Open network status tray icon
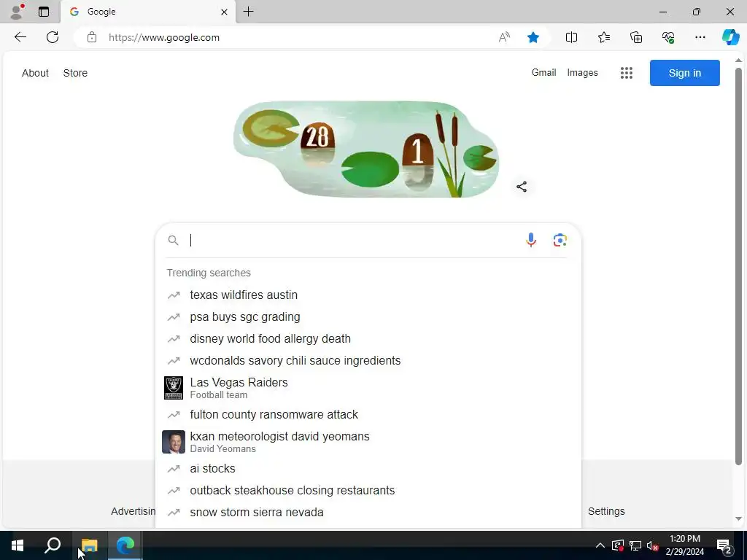747x560 pixels. click(x=635, y=545)
